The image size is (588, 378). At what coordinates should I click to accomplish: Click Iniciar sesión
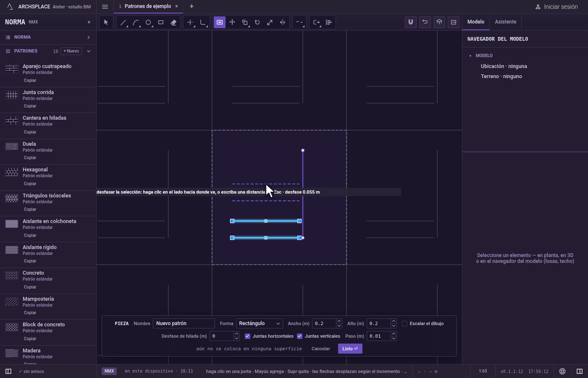click(x=556, y=7)
